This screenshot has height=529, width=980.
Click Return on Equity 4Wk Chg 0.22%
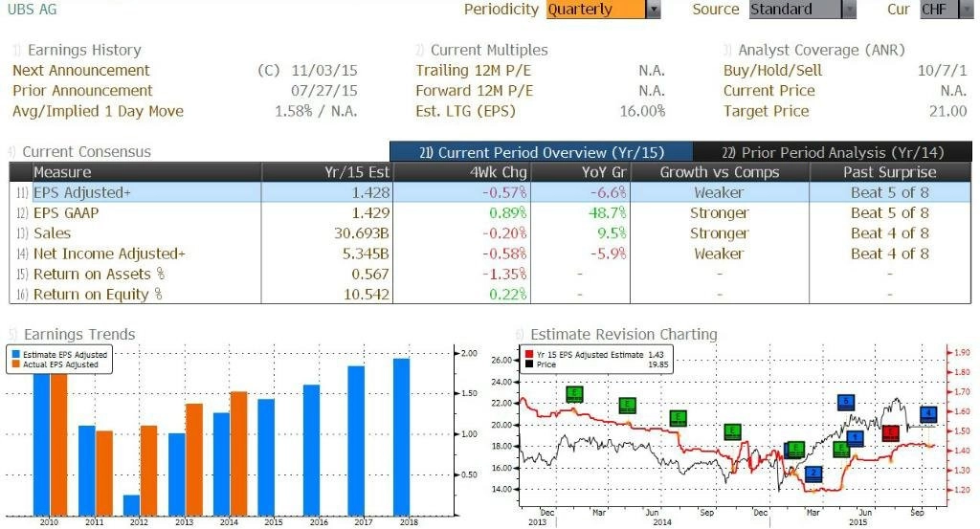(508, 295)
